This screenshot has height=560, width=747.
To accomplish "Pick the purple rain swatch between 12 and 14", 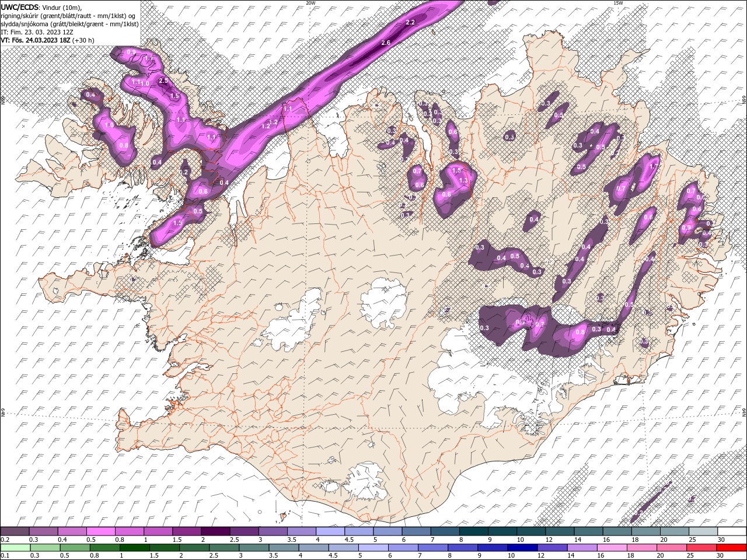I will tap(551, 547).
